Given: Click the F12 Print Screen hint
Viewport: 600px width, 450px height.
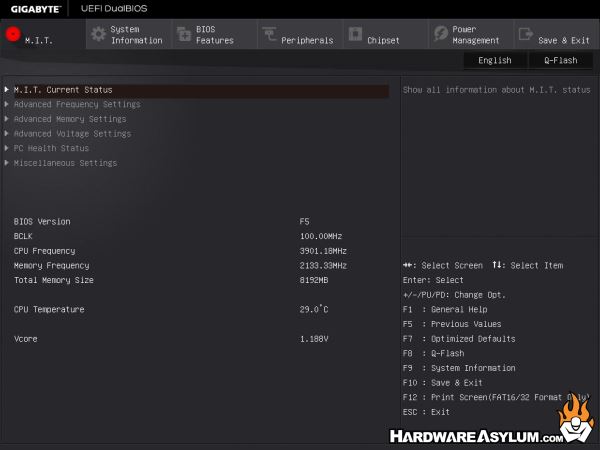Looking at the screenshot, I should [x=496, y=398].
